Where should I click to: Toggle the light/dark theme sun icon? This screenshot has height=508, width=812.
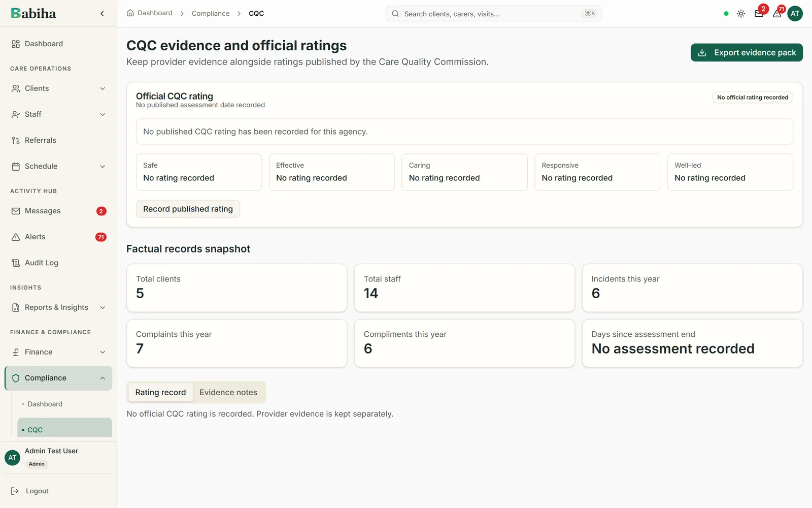(741, 14)
